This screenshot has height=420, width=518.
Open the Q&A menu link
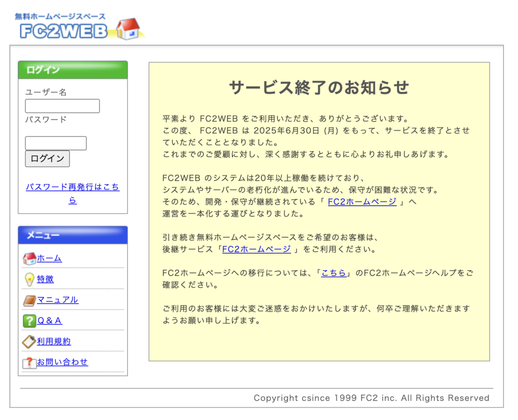50,321
